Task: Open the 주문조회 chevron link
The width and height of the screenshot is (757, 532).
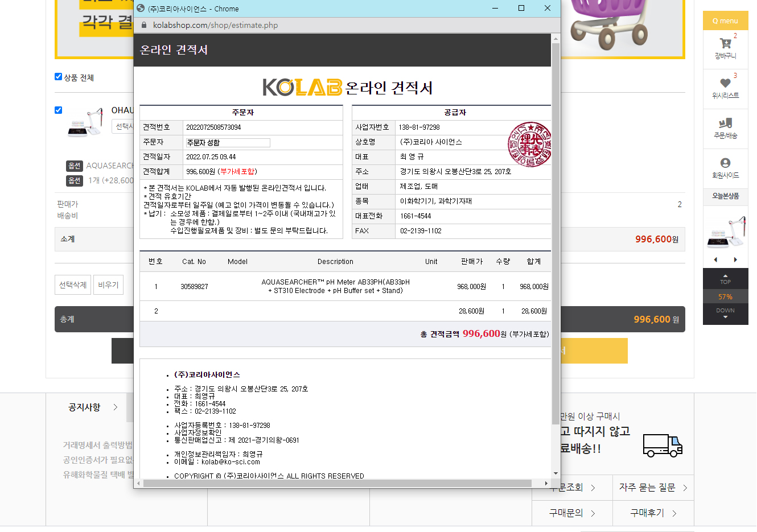Action: click(593, 488)
